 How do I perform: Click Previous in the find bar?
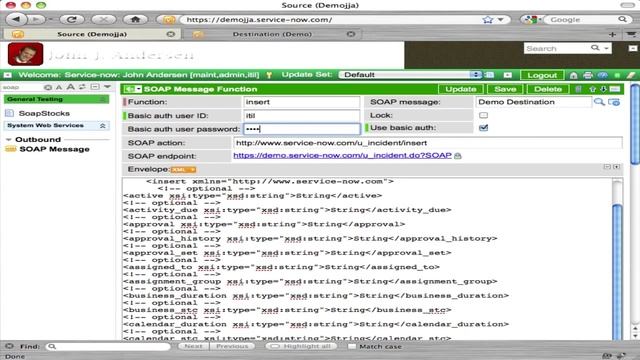tap(232, 346)
